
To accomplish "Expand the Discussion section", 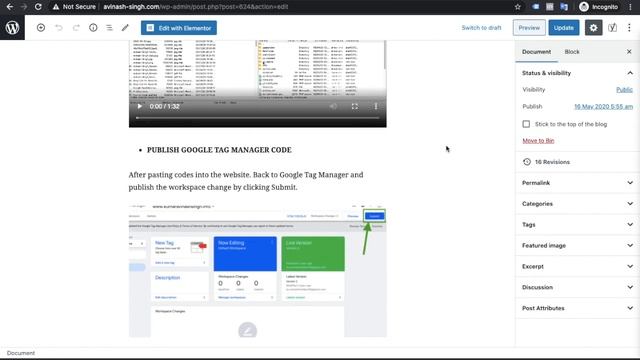I will click(577, 287).
